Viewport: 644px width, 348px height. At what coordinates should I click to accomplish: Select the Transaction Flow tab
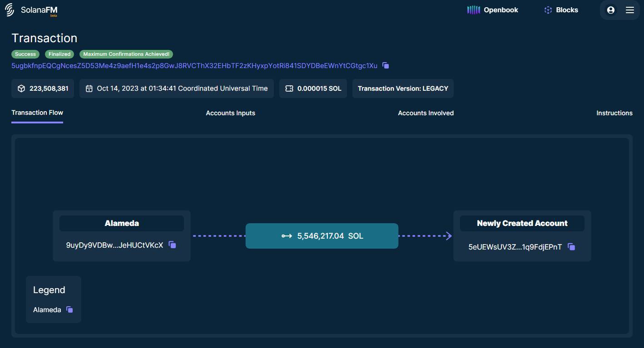pyautogui.click(x=37, y=113)
